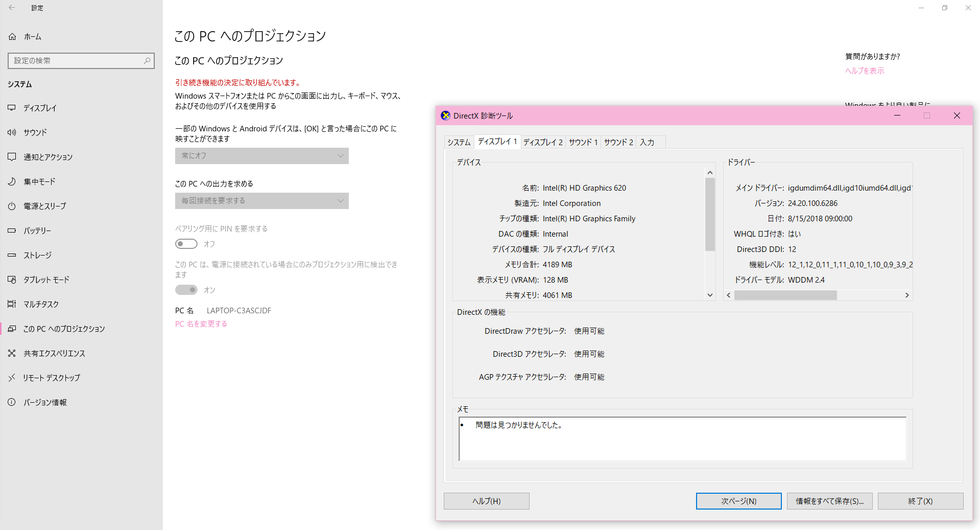Select the Sound speaker icon in sidebar
Image resolution: width=980 pixels, height=530 pixels.
[x=12, y=132]
